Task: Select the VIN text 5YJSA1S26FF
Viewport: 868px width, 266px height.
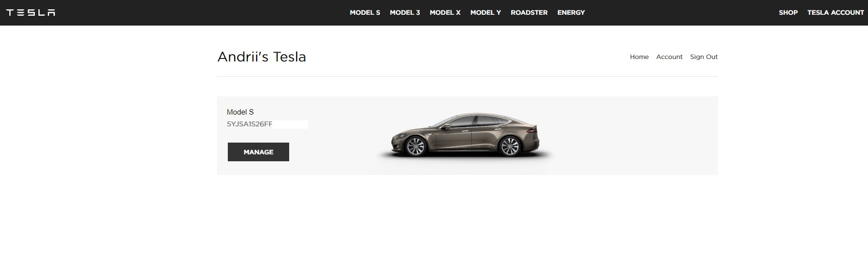Action: click(249, 124)
